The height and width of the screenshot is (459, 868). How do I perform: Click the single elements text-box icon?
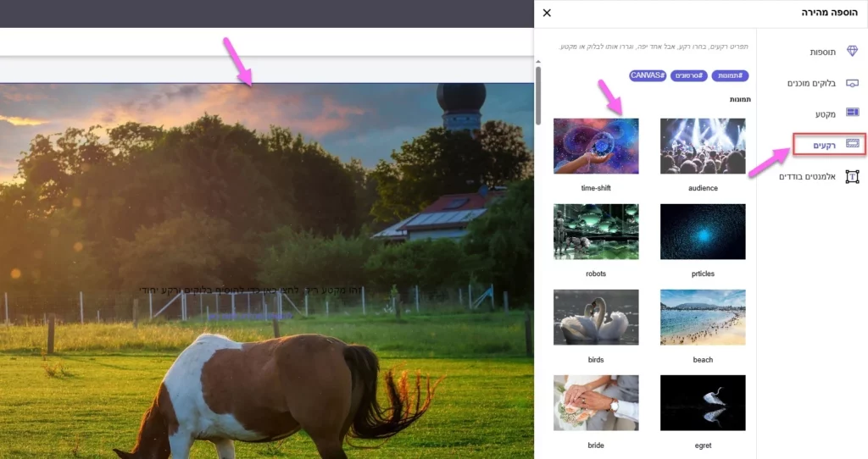(x=852, y=176)
